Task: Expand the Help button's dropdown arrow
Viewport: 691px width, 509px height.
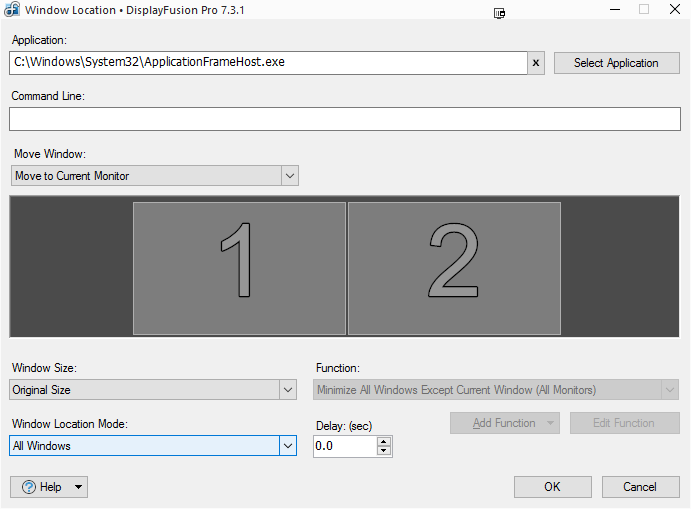Action: [79, 487]
